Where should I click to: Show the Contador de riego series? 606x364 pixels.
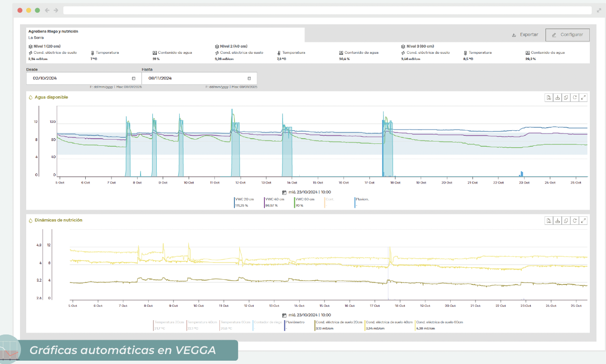[267, 322]
